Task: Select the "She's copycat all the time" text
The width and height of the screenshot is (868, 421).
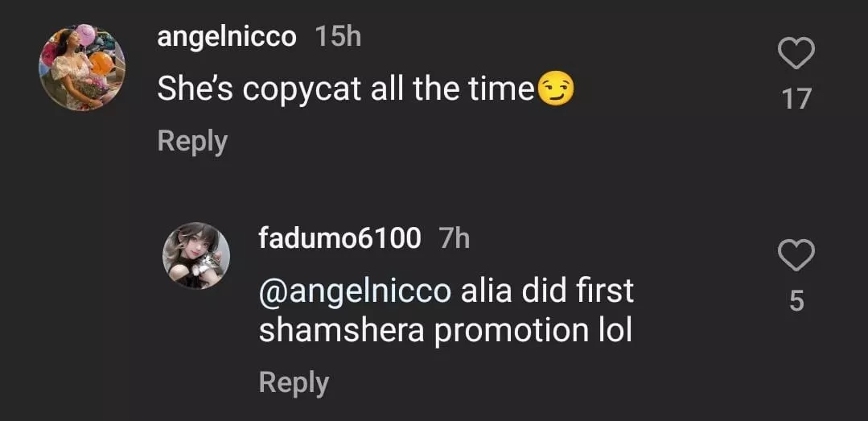Action: click(346, 89)
